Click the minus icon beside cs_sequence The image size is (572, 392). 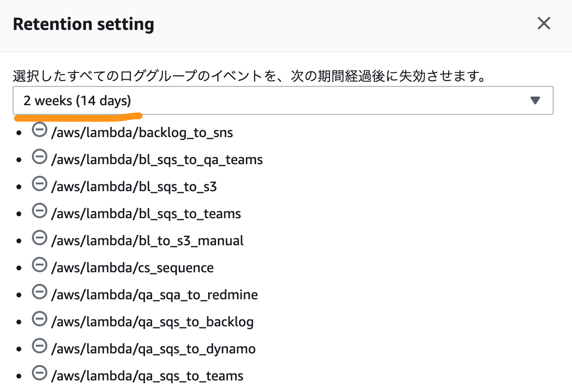coord(40,265)
